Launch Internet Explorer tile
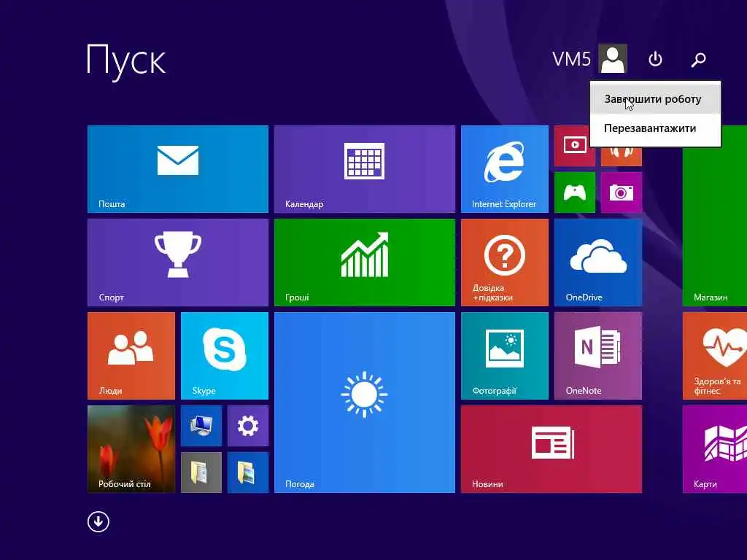This screenshot has height=560, width=747. click(505, 169)
